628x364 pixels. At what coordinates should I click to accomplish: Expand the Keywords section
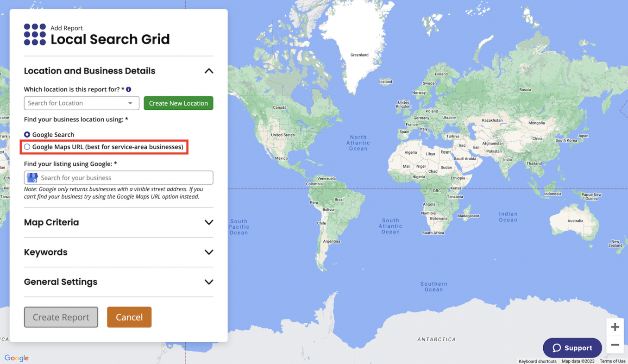[x=209, y=252]
